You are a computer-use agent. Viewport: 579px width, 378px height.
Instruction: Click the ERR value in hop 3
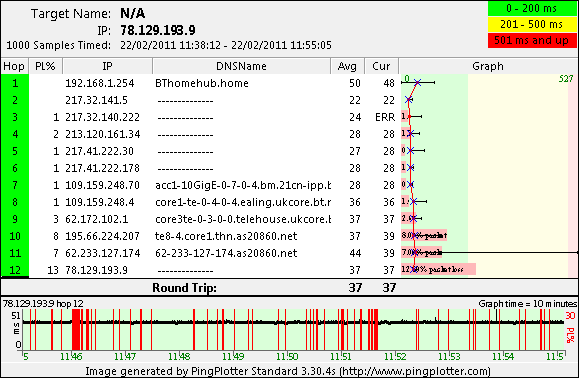(x=385, y=117)
